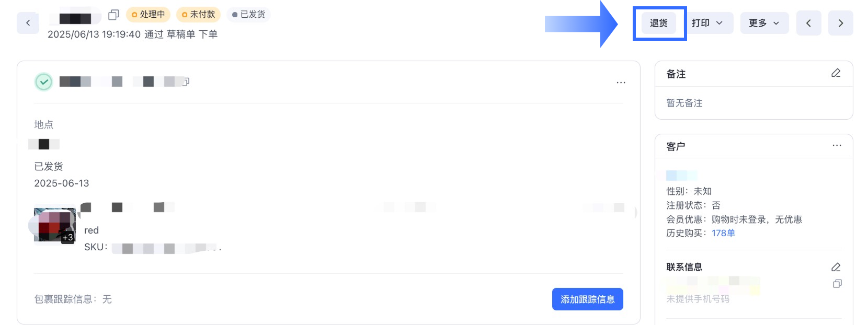Click the 已发货 status tag
The height and width of the screenshot is (325, 868).
tap(248, 15)
